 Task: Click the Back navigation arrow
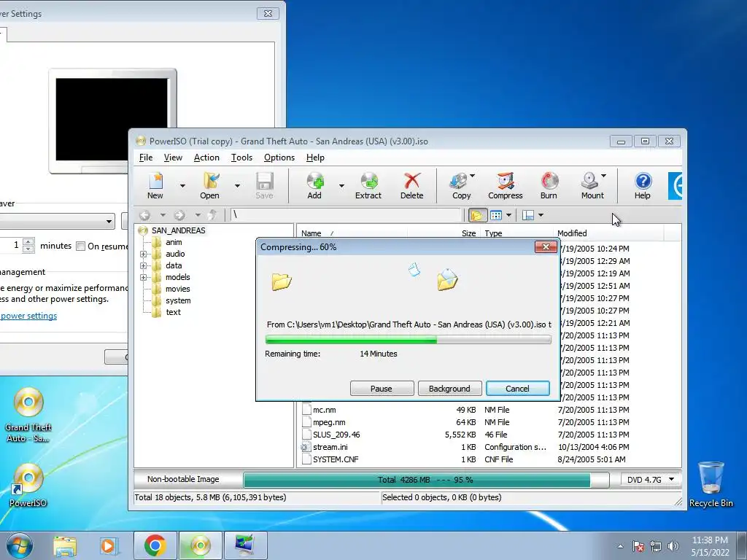click(x=145, y=215)
